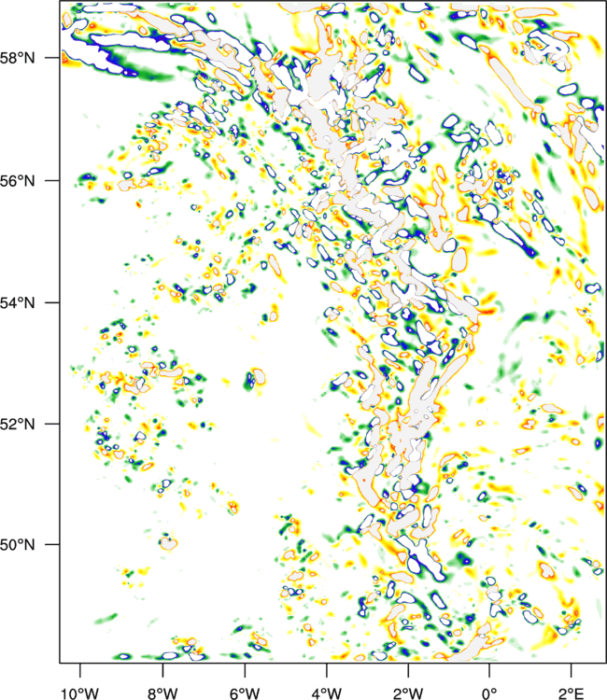Viewport: 607px width, 700px height.
Task: Click the 8°W longitude label
Action: [x=162, y=693]
